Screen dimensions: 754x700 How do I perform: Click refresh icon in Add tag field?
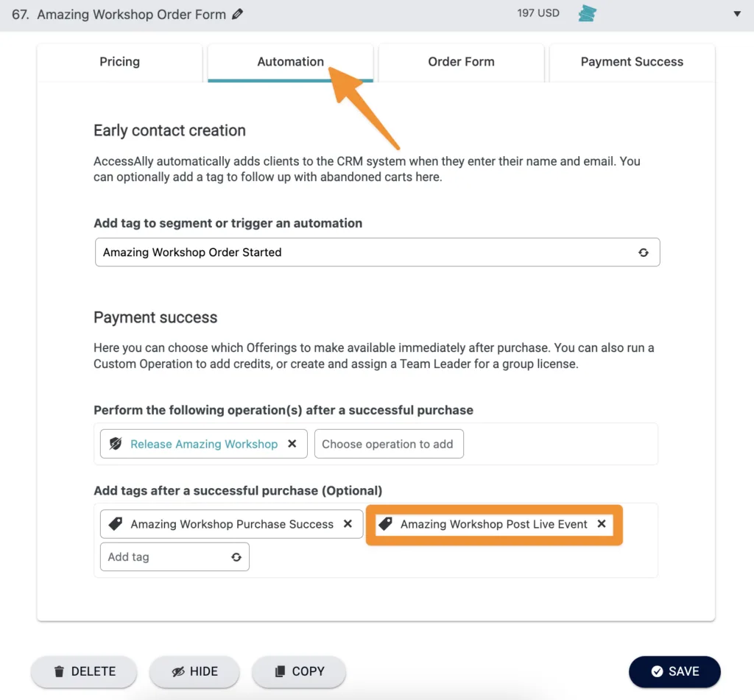[236, 557]
